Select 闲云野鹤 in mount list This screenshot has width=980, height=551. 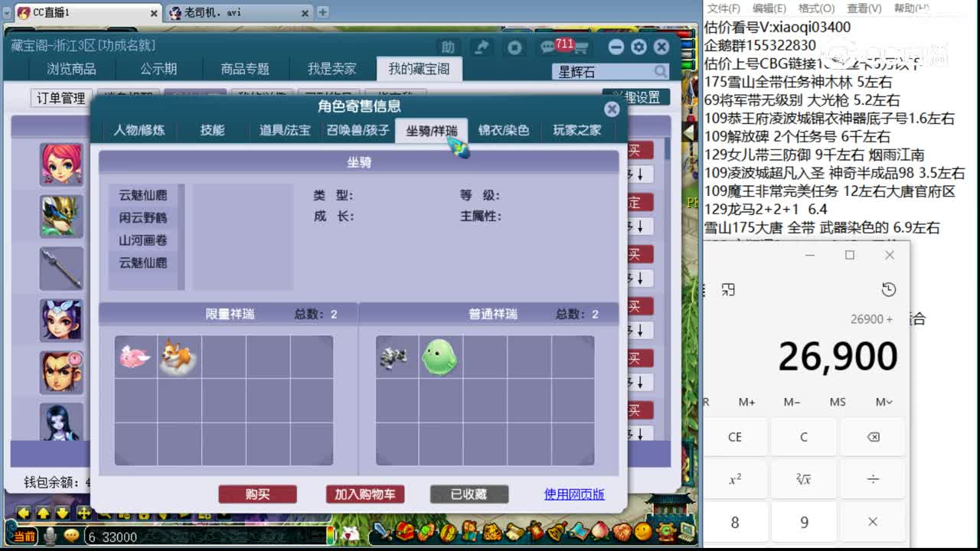click(142, 217)
